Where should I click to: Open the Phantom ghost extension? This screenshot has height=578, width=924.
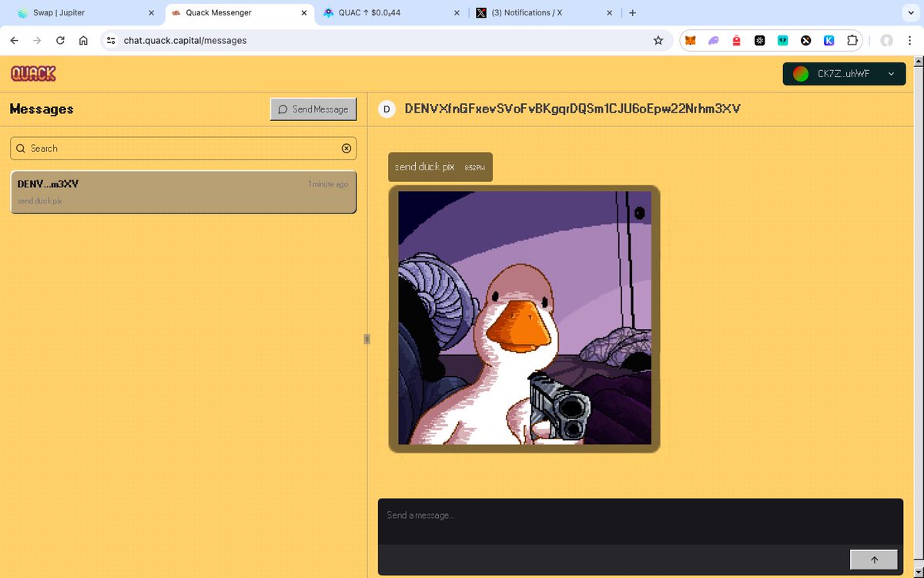tap(713, 40)
